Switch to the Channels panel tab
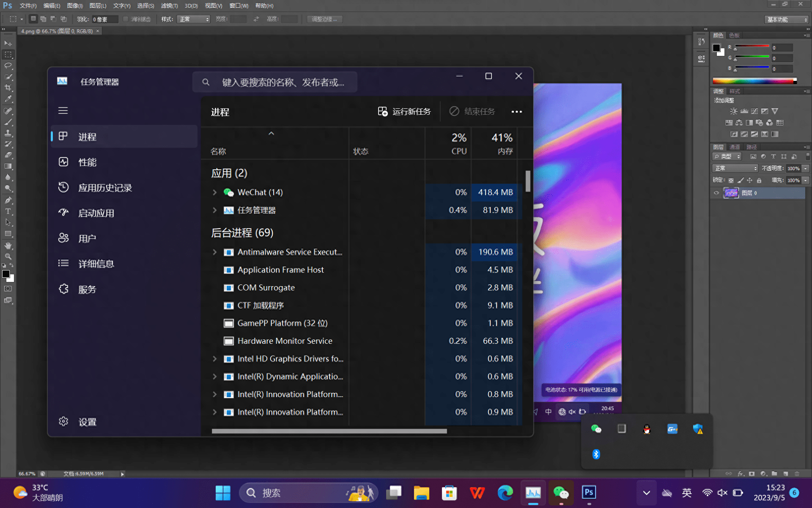Viewport: 812px width, 508px height. coord(735,147)
